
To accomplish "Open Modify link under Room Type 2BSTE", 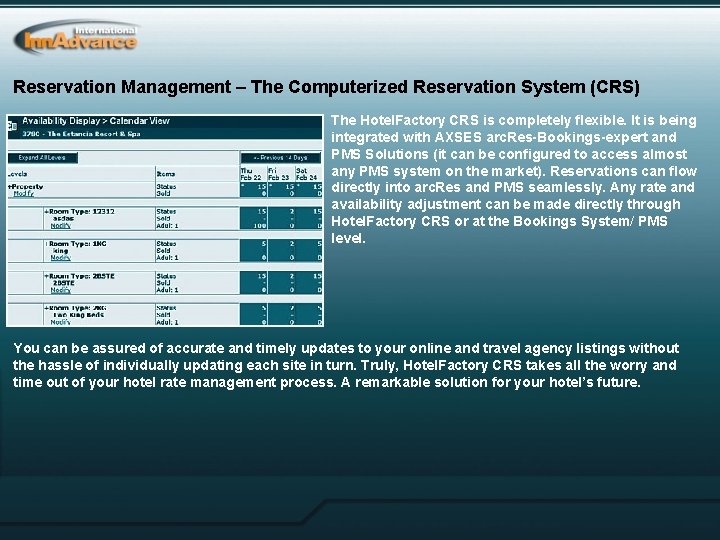I will (x=61, y=290).
